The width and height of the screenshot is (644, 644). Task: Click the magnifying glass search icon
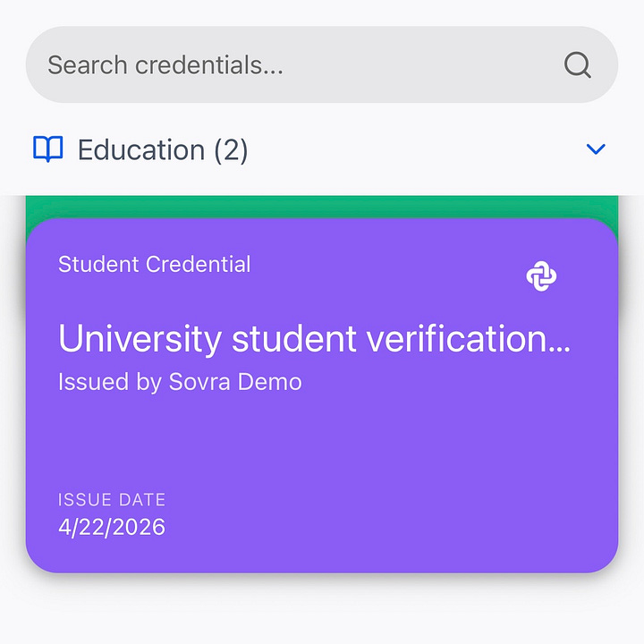coord(578,64)
